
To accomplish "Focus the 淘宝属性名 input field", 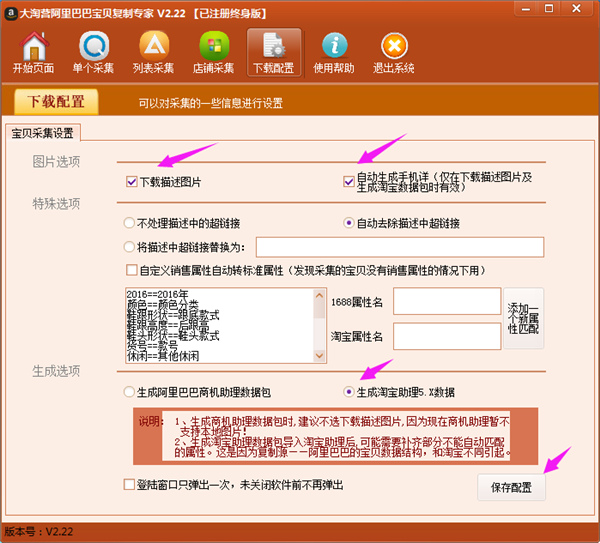I will click(x=447, y=336).
